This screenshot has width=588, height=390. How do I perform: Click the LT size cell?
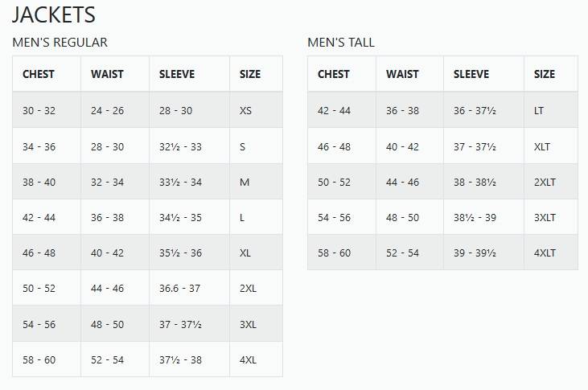[x=540, y=110]
